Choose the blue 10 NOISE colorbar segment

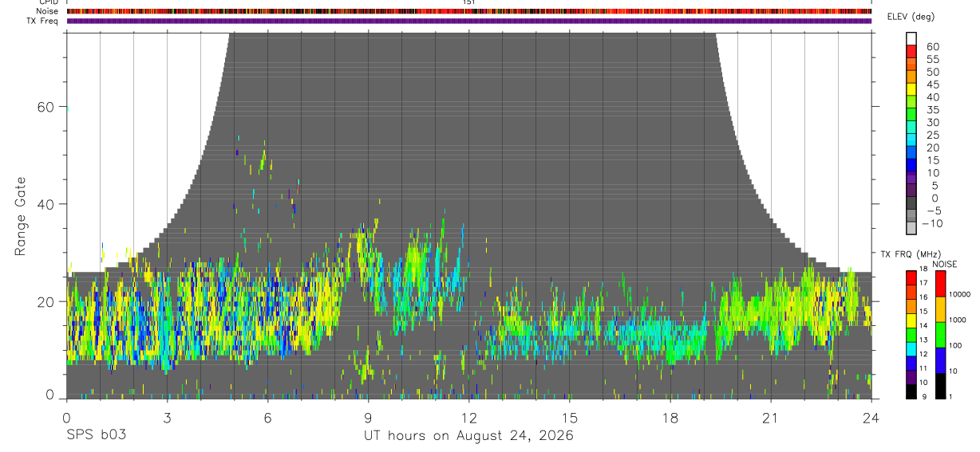(941, 360)
